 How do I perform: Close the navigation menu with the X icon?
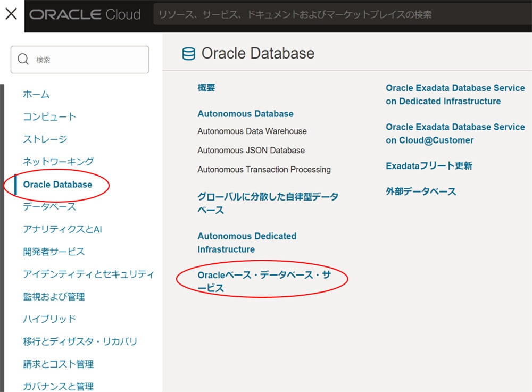point(11,14)
